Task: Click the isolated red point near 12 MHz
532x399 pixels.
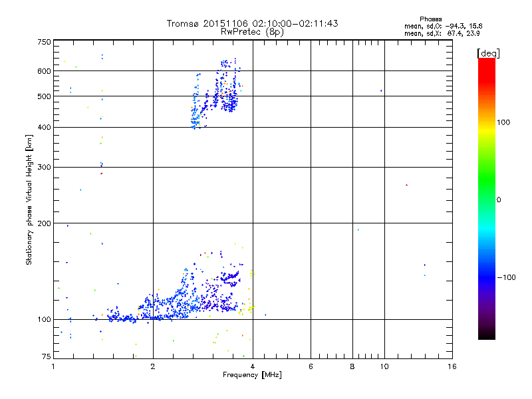Action: 406,185
